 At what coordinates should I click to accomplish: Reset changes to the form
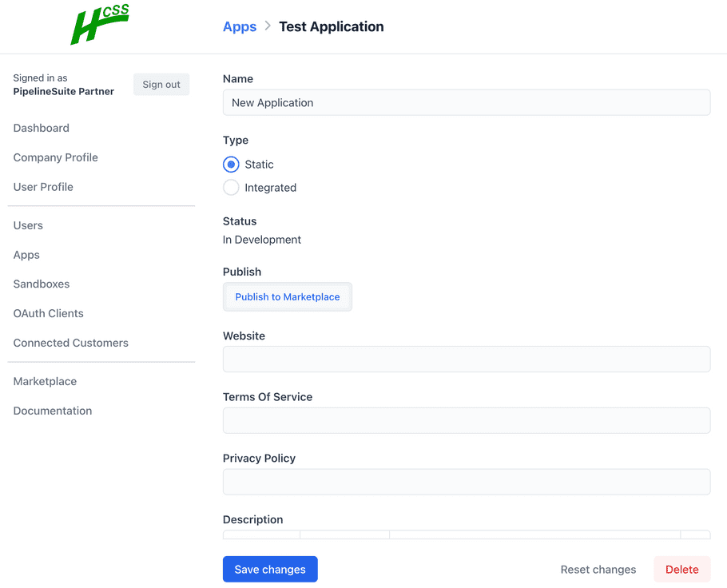(x=598, y=569)
